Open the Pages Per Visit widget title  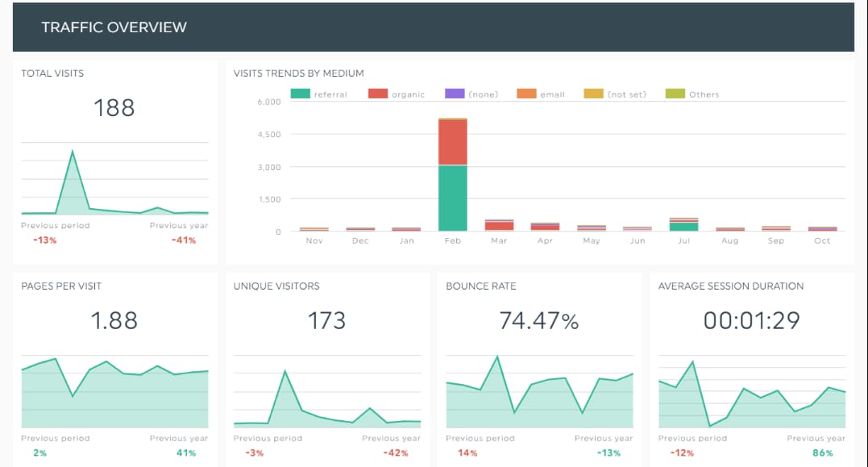61,286
